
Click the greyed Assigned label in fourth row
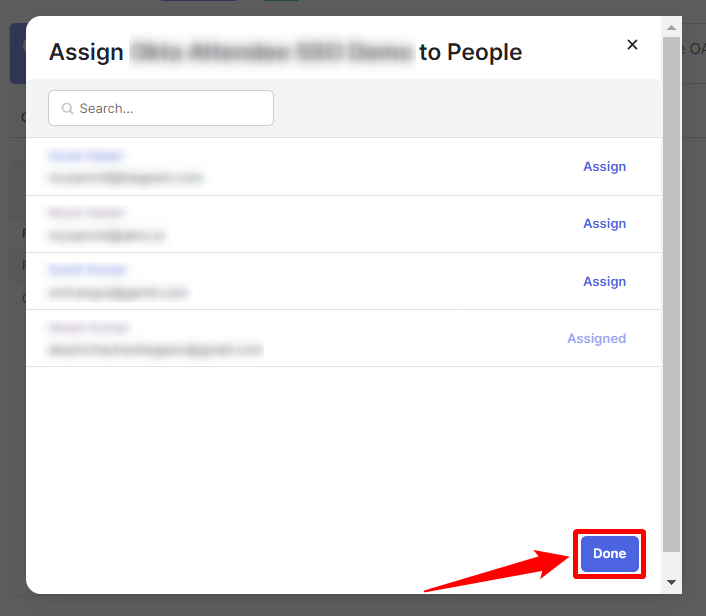[596, 339]
